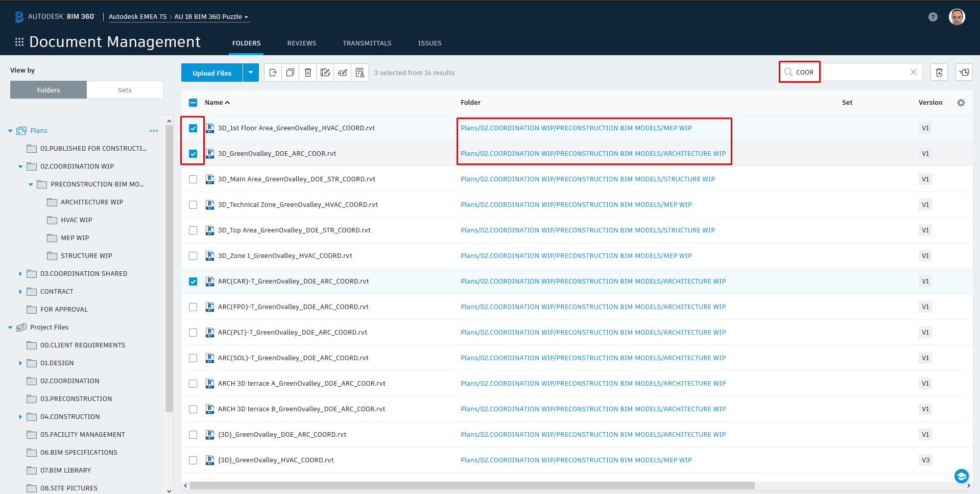The image size is (980, 494).
Task: Uncheck 3D_1st Floor Area HVAC file checkbox
Action: (x=193, y=128)
